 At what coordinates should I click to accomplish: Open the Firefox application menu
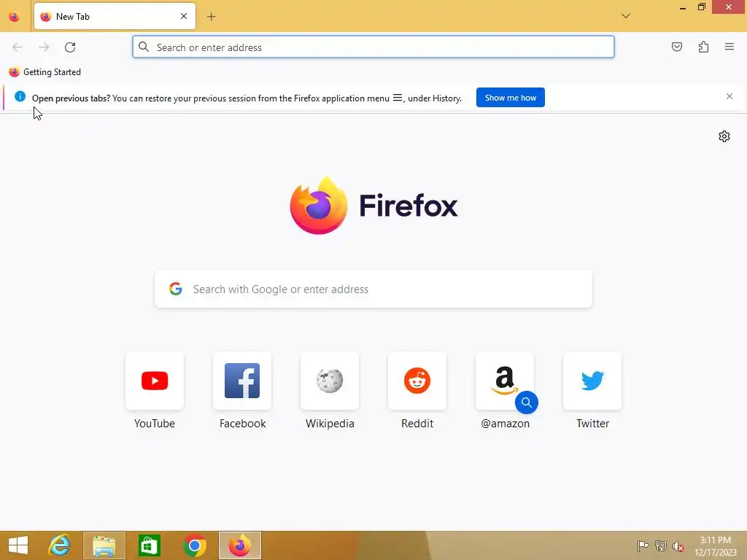(x=729, y=47)
